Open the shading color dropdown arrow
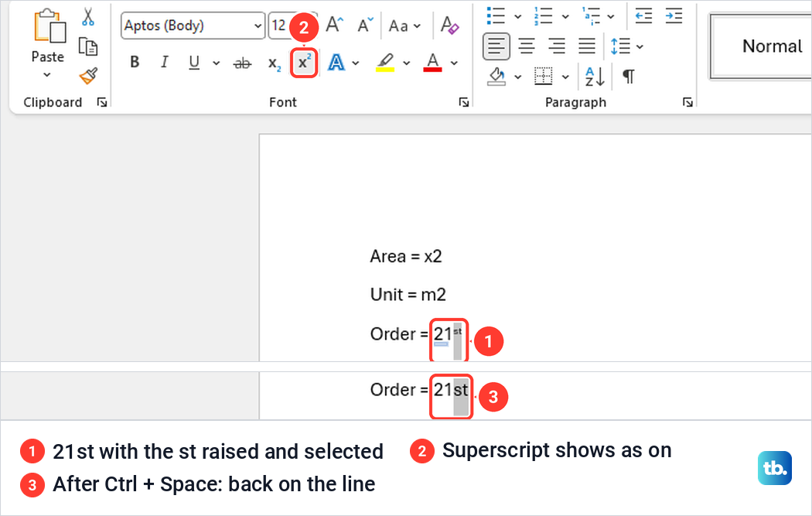Image resolution: width=812 pixels, height=516 pixels. click(518, 77)
